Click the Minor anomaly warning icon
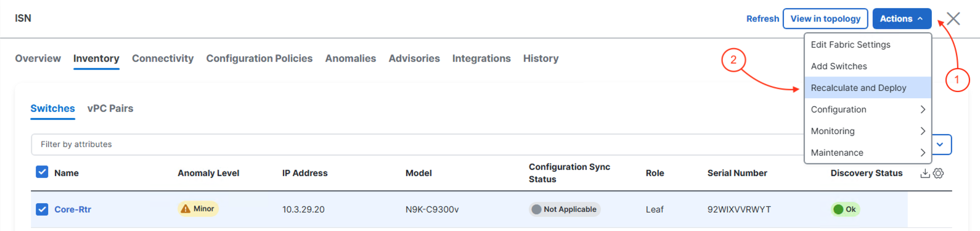This screenshot has width=980, height=231. coord(185,209)
